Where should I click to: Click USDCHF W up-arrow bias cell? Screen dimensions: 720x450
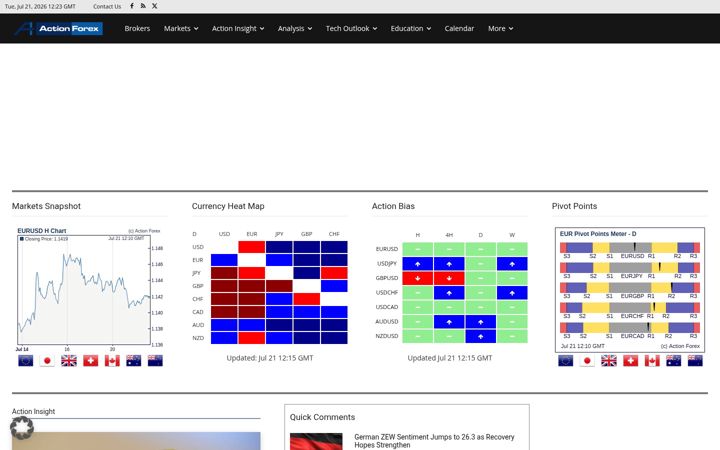click(512, 292)
